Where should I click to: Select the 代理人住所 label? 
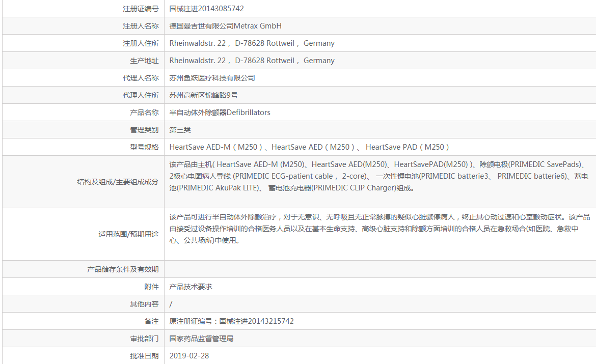pos(141,95)
